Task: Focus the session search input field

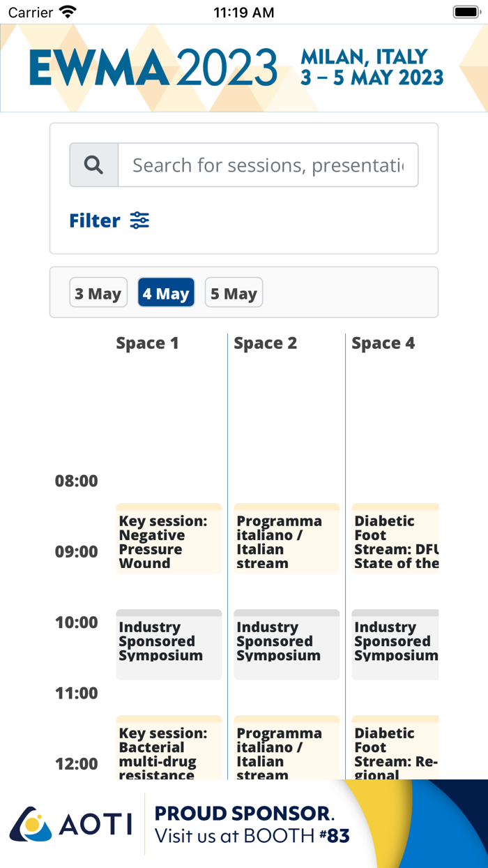Action: [x=268, y=165]
